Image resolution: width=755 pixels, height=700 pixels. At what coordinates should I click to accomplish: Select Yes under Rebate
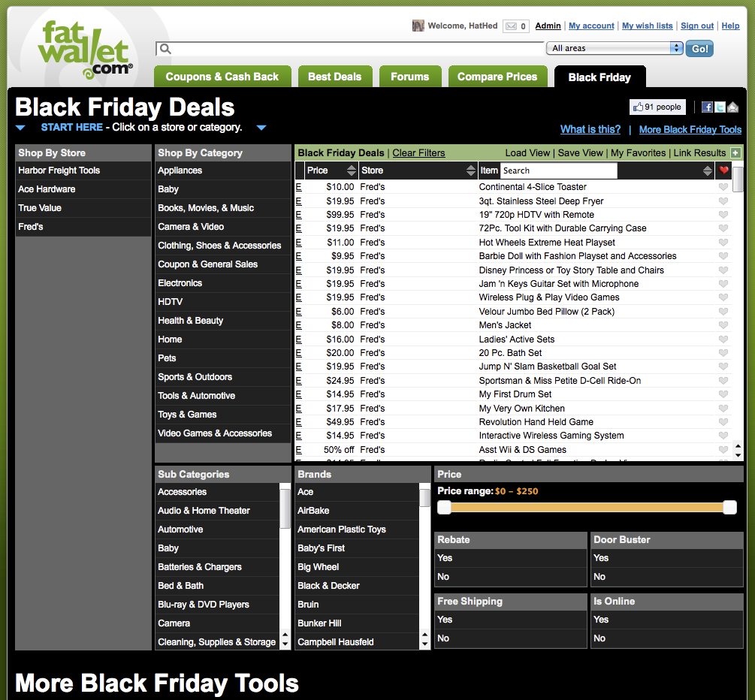click(x=510, y=558)
